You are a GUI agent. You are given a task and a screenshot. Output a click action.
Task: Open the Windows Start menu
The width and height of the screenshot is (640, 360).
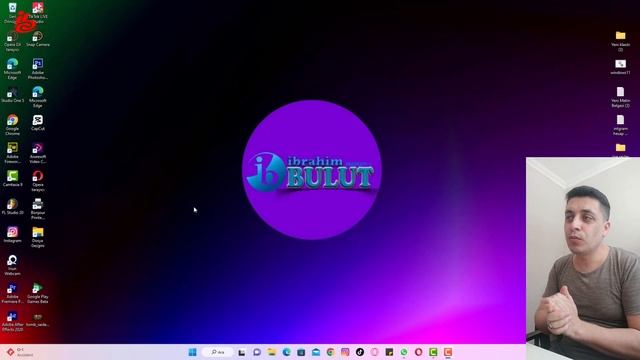[193, 352]
